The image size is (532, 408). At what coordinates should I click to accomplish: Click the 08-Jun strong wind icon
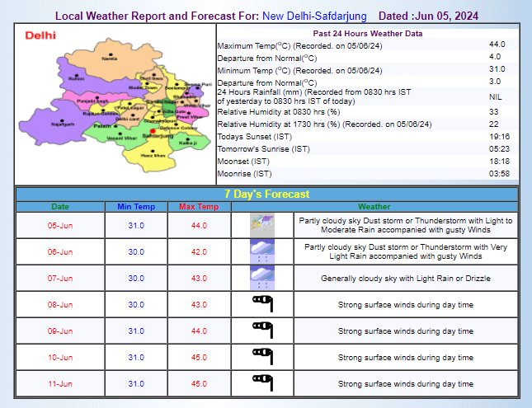[x=261, y=304]
